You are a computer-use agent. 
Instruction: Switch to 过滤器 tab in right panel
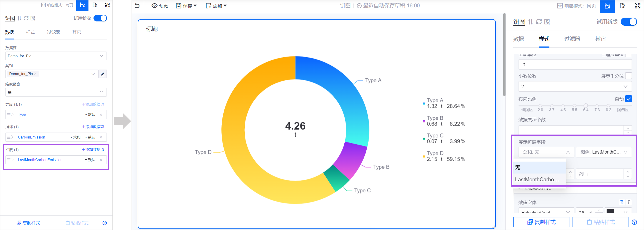tap(572, 39)
